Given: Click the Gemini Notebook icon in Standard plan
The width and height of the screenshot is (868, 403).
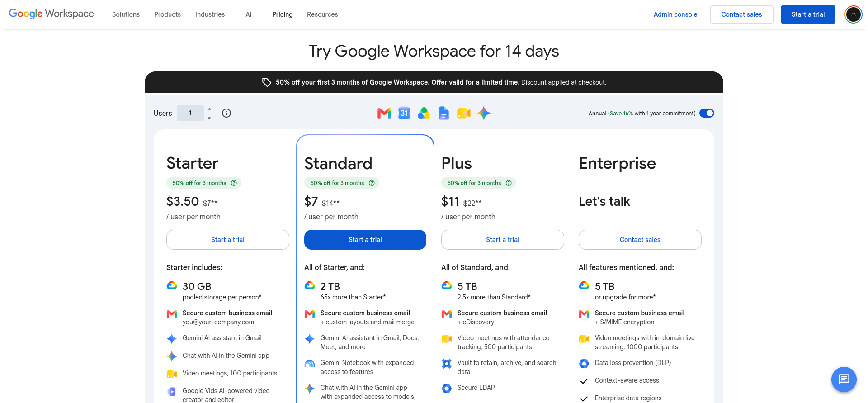Looking at the screenshot, I should [x=310, y=364].
